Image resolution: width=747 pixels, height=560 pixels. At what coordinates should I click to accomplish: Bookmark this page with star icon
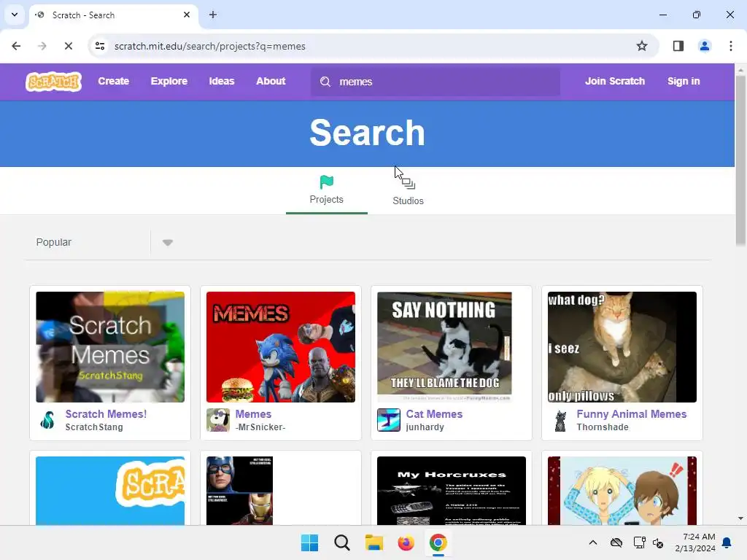tap(642, 46)
